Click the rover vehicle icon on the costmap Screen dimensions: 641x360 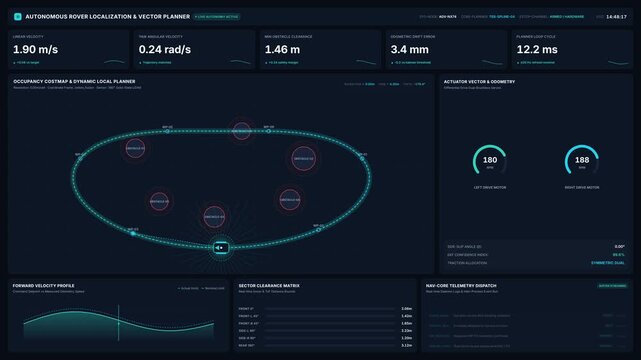coord(221,248)
